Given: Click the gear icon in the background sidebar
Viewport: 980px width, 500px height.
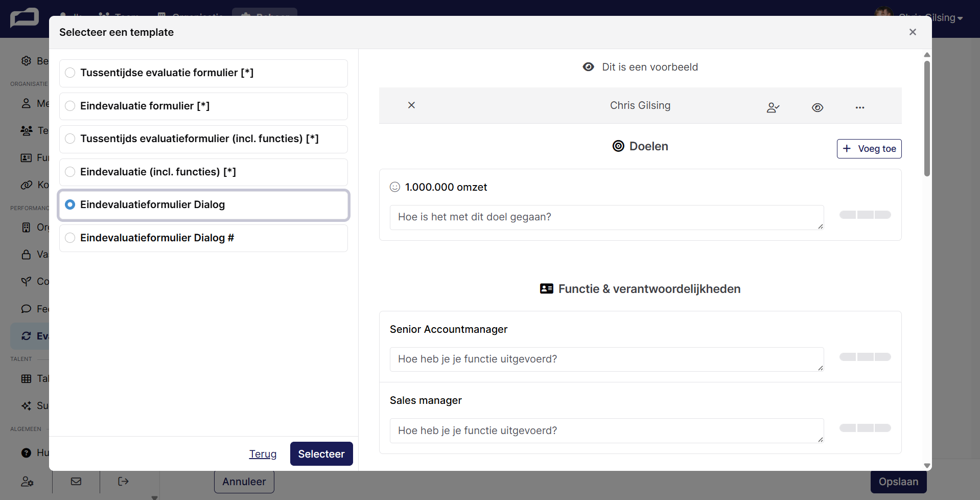Looking at the screenshot, I should click(x=26, y=61).
